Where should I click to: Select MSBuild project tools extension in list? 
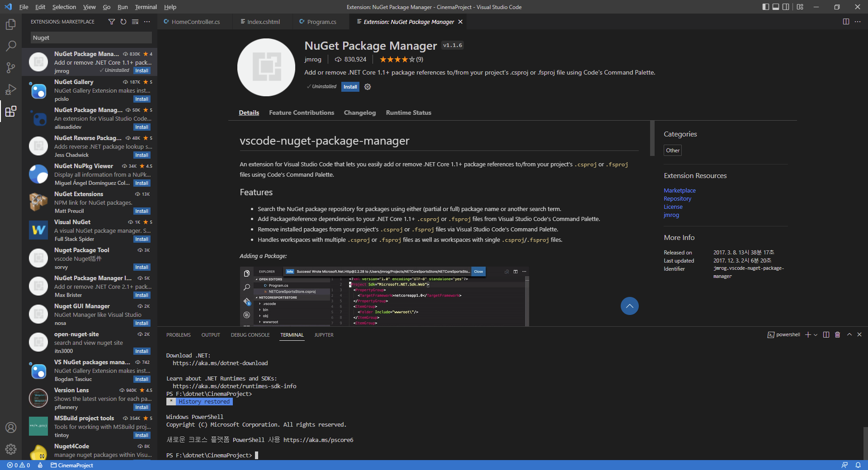click(90, 427)
